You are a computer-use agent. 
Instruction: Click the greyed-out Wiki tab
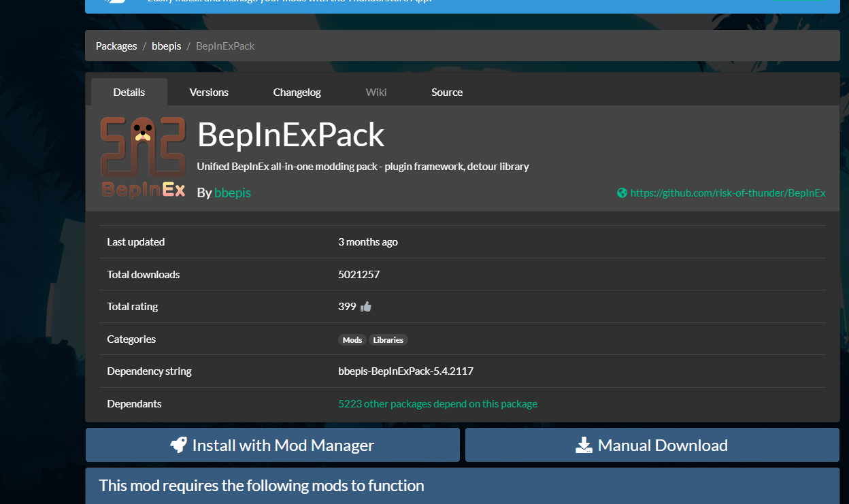click(376, 93)
